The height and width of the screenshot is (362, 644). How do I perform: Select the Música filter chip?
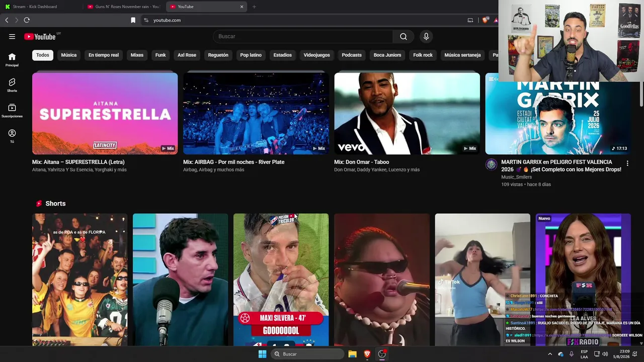[69, 55]
